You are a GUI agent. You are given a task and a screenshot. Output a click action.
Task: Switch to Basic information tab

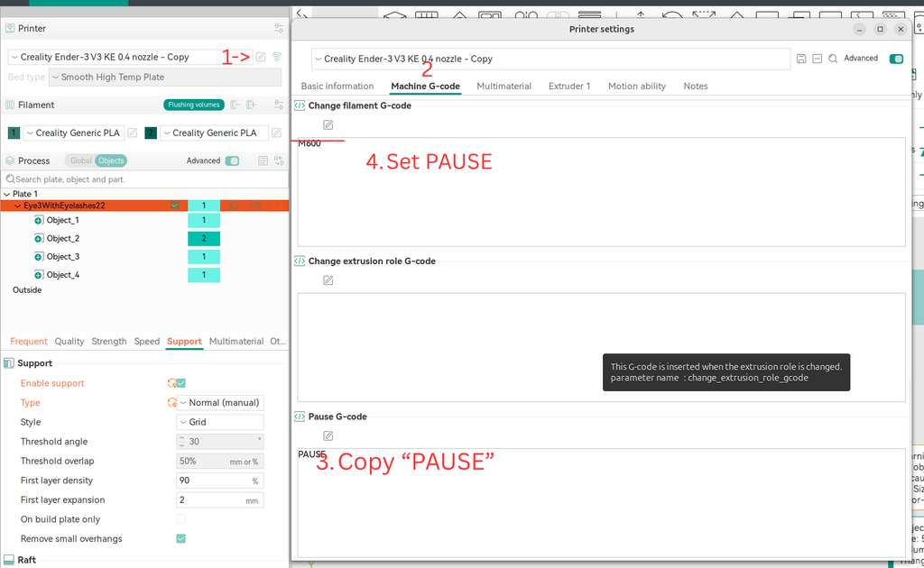[x=337, y=86]
